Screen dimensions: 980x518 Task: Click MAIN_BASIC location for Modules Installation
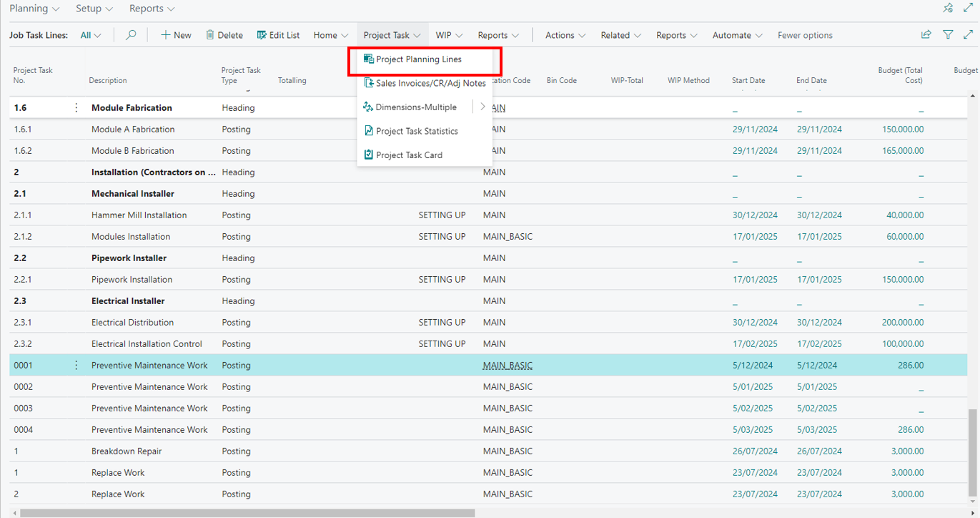tap(508, 237)
